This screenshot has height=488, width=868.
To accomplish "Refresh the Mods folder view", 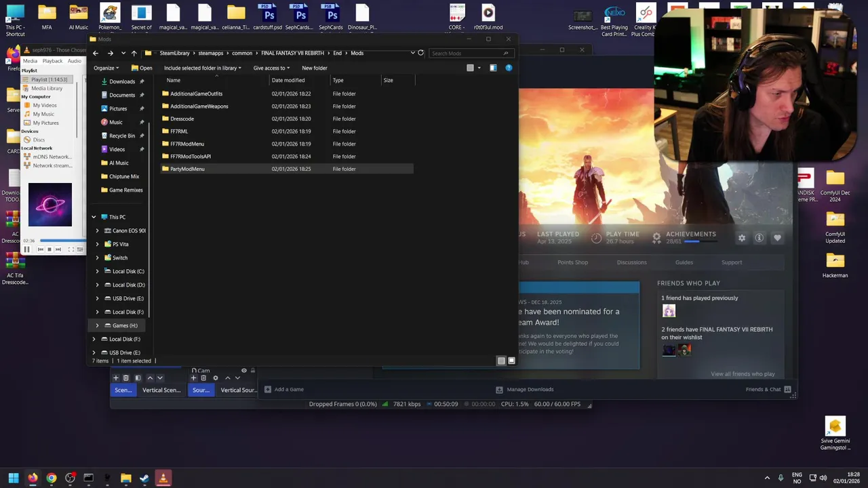I will (x=420, y=53).
